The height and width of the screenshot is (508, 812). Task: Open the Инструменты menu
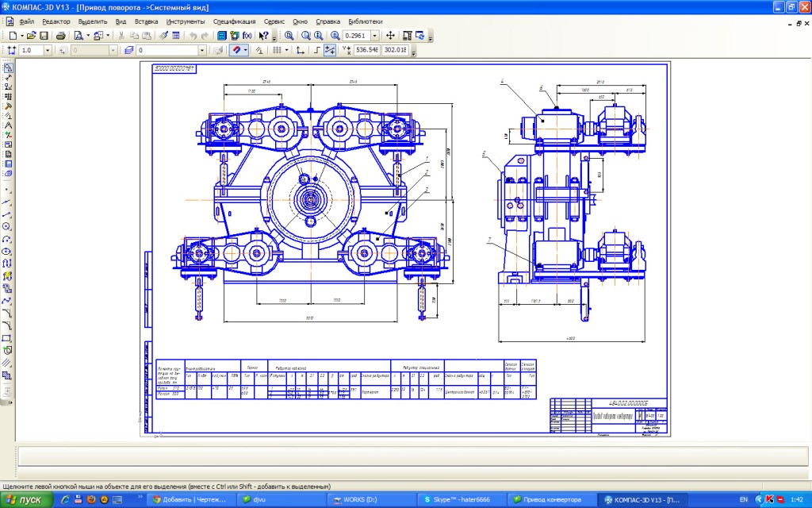(x=186, y=21)
